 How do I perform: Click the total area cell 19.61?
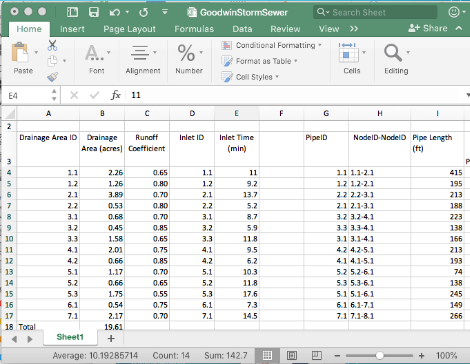[102, 327]
